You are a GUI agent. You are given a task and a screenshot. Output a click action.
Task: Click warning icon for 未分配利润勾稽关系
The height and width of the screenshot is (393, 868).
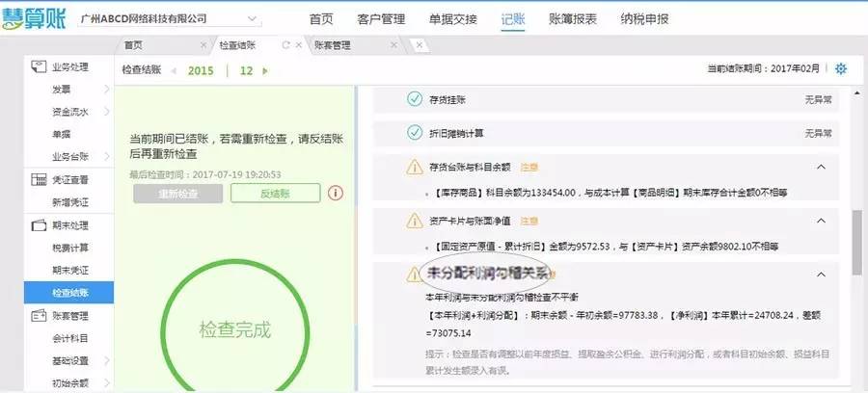[x=413, y=275]
